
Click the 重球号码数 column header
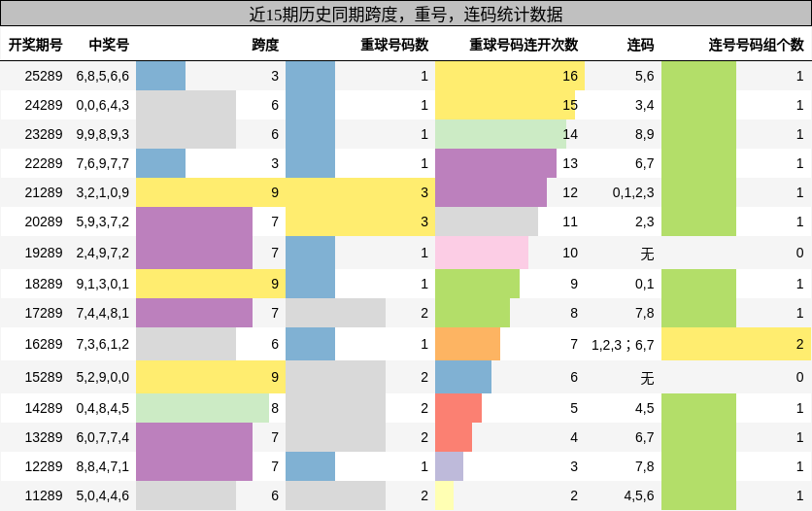pos(394,45)
